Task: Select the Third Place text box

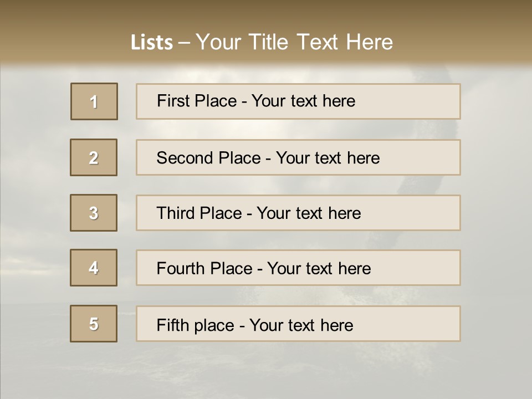Action: click(298, 213)
